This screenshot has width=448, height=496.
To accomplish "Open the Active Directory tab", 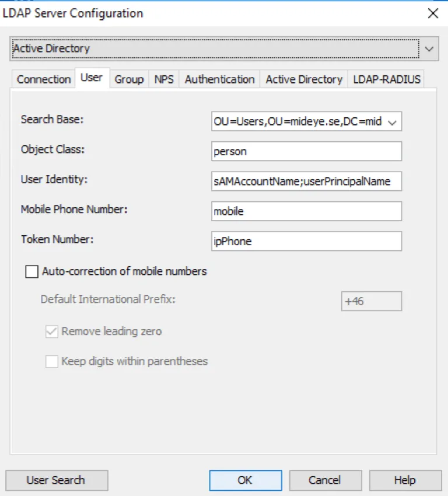I will click(x=303, y=79).
